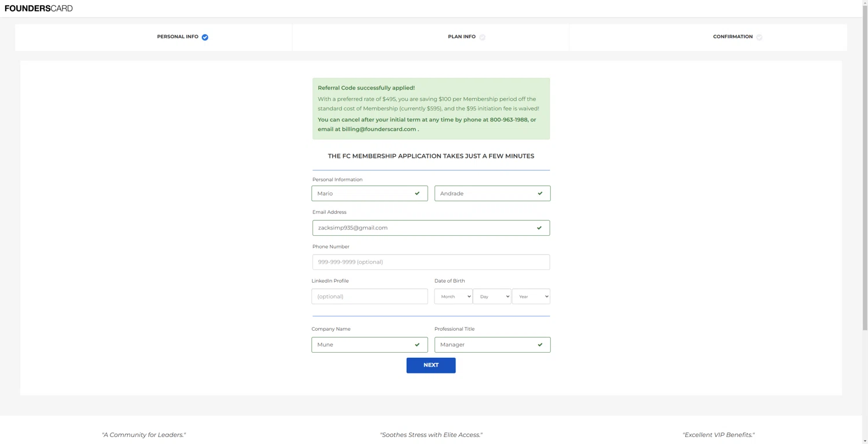The width and height of the screenshot is (868, 444).
Task: Click the 'Date of Birth' label
Action: click(x=450, y=281)
